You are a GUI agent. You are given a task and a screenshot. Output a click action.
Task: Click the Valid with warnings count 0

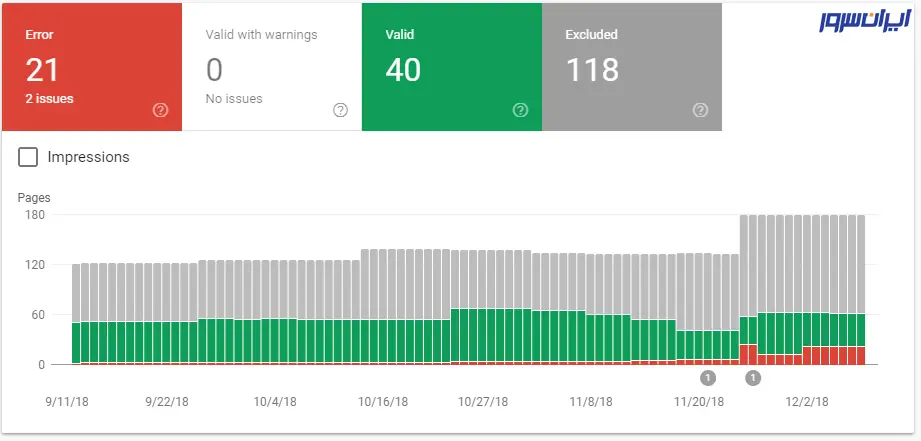click(x=214, y=70)
